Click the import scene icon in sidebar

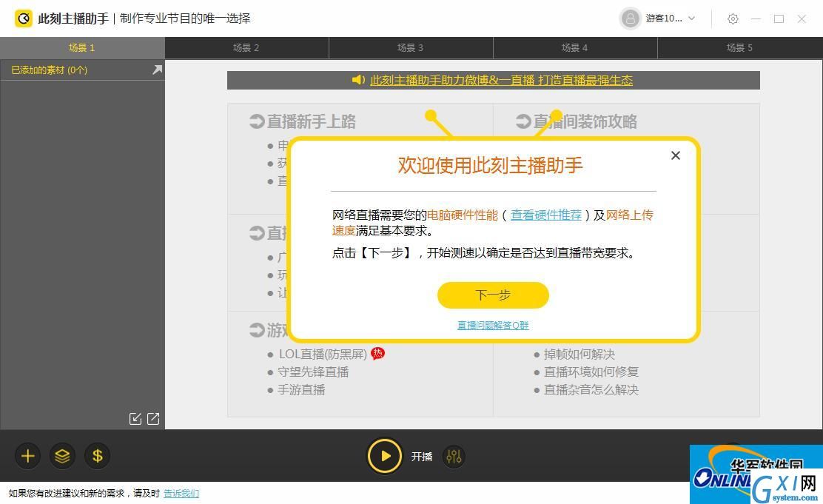click(135, 418)
